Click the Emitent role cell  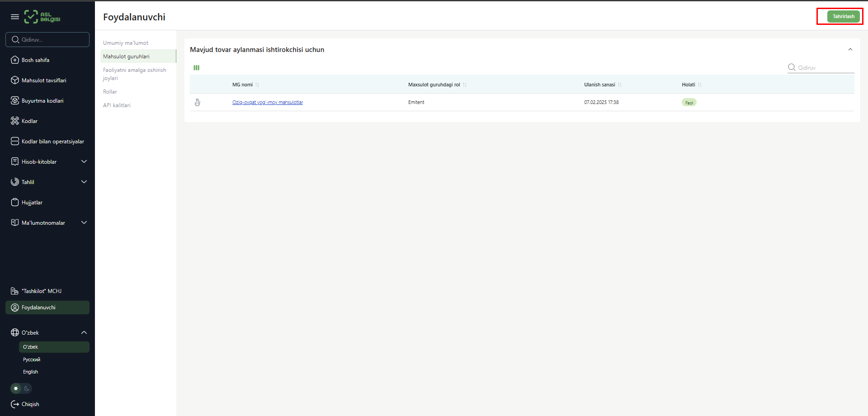pyautogui.click(x=416, y=102)
